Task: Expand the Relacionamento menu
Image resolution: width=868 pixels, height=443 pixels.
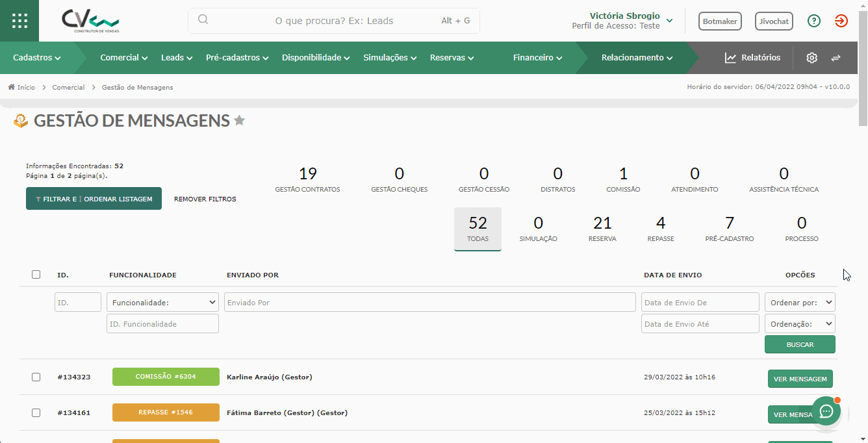Action: pyautogui.click(x=637, y=58)
